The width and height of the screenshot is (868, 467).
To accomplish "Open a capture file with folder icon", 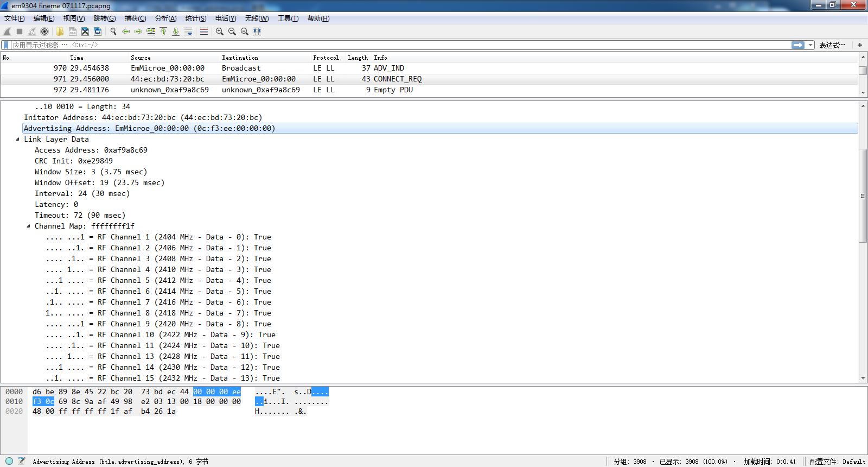I will [x=60, y=31].
